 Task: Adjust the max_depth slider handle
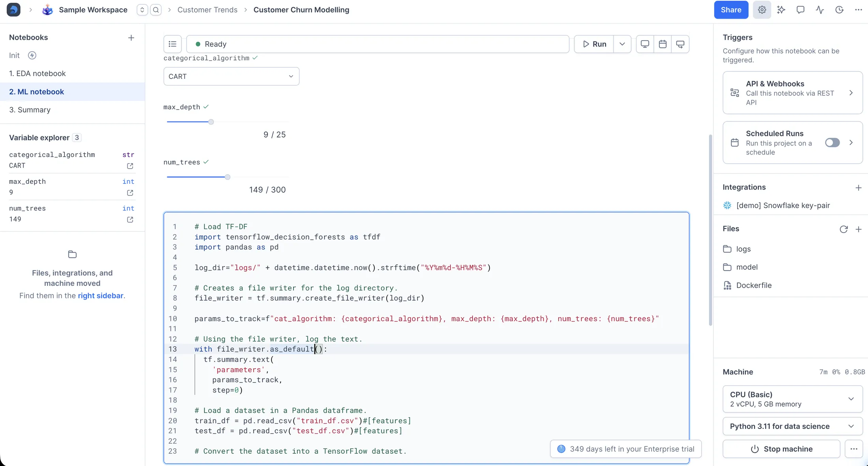tap(211, 122)
